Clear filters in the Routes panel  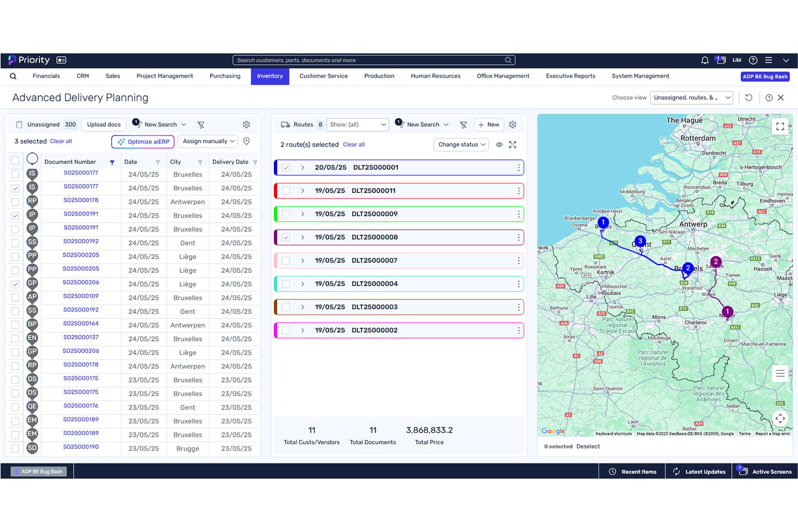click(x=463, y=125)
